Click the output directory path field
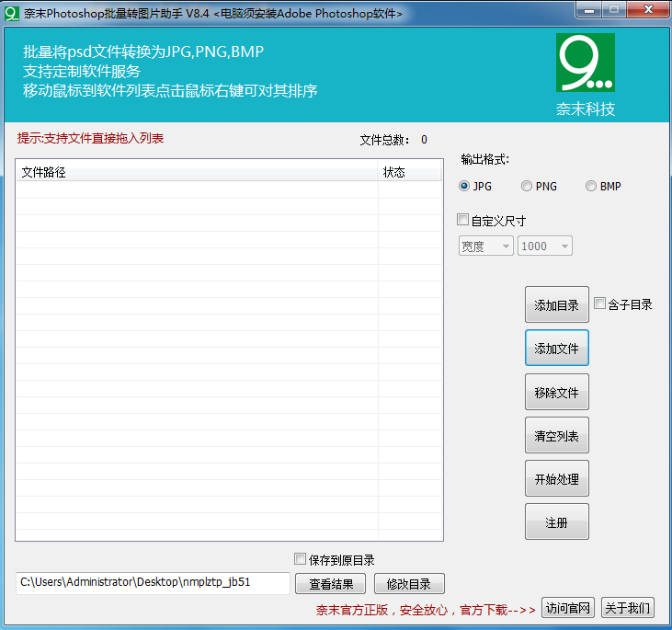The image size is (672, 630). 153,583
